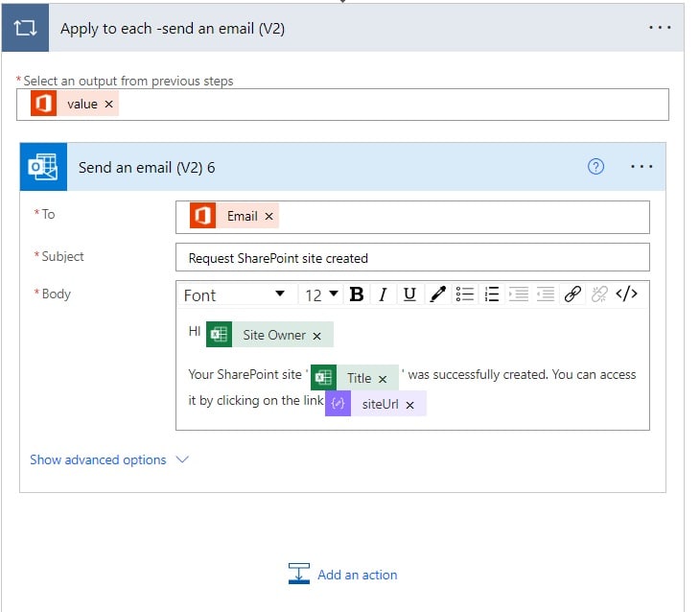Click the Office icon on the Email token
The height and width of the screenshot is (612, 700).
click(x=202, y=215)
